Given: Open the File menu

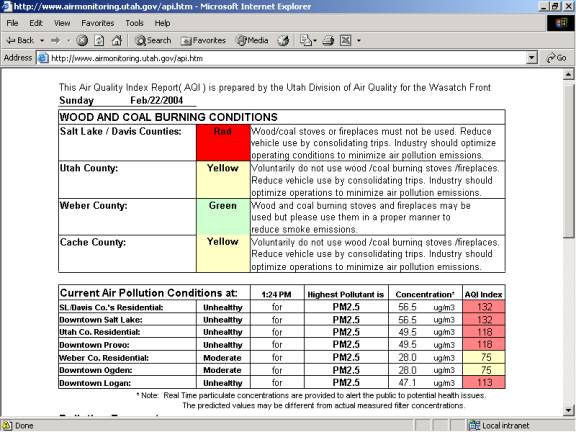Looking at the screenshot, I should (x=12, y=23).
